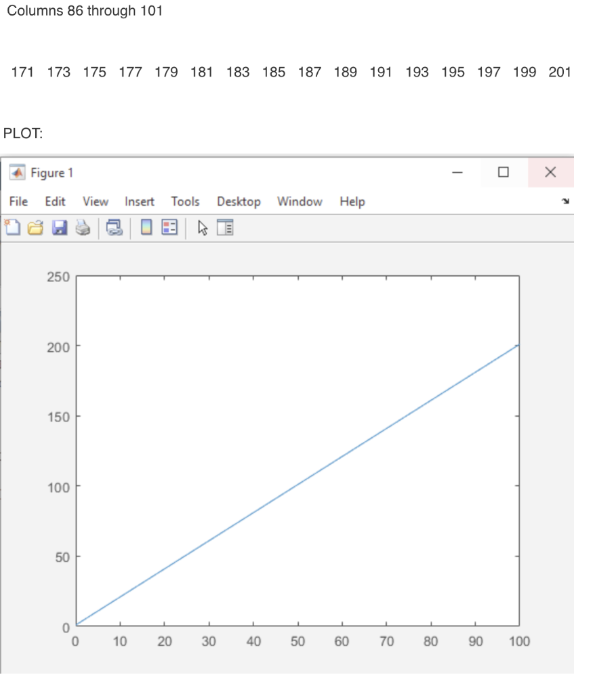
Task: Save the figure using the disk icon
Action: tap(60, 228)
